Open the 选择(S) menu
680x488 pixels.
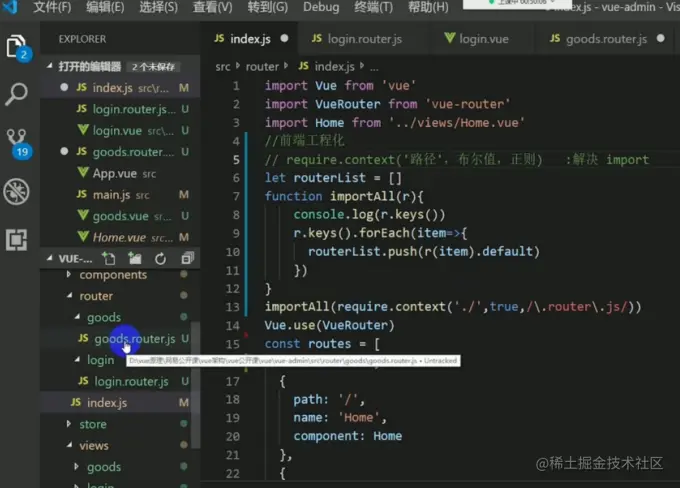tap(158, 7)
